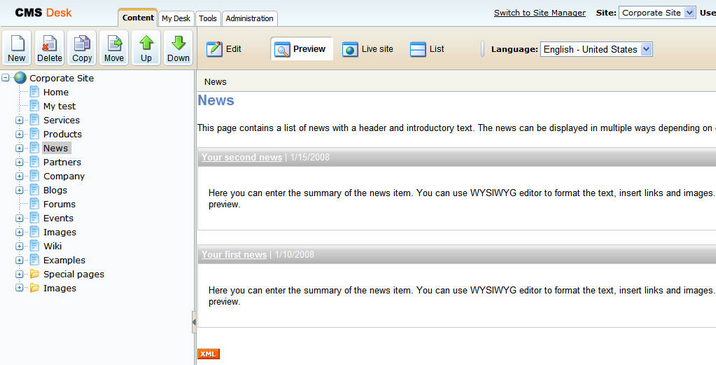Screen dimensions: 716x365
Task: Switch to List view mode
Action: click(427, 49)
